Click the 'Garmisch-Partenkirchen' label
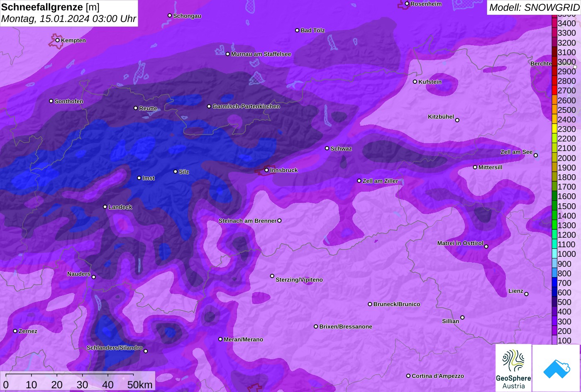Screen dimensions: 581x392 246,107
